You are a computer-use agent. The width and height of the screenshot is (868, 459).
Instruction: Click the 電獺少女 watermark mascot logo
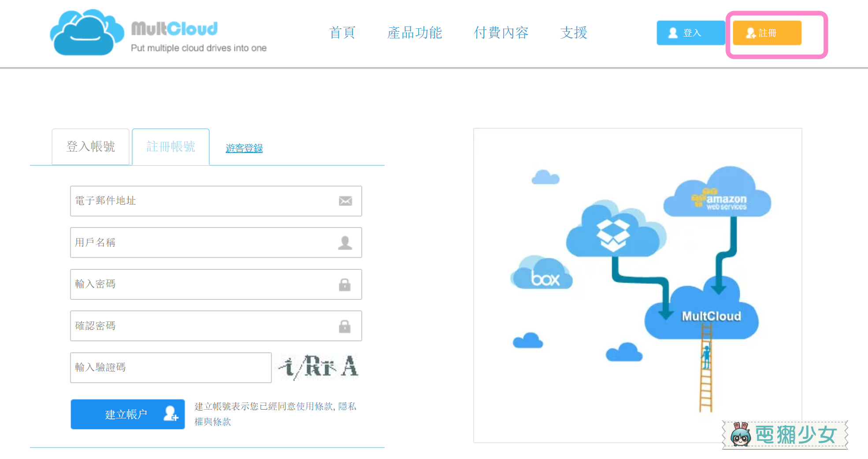click(785, 435)
